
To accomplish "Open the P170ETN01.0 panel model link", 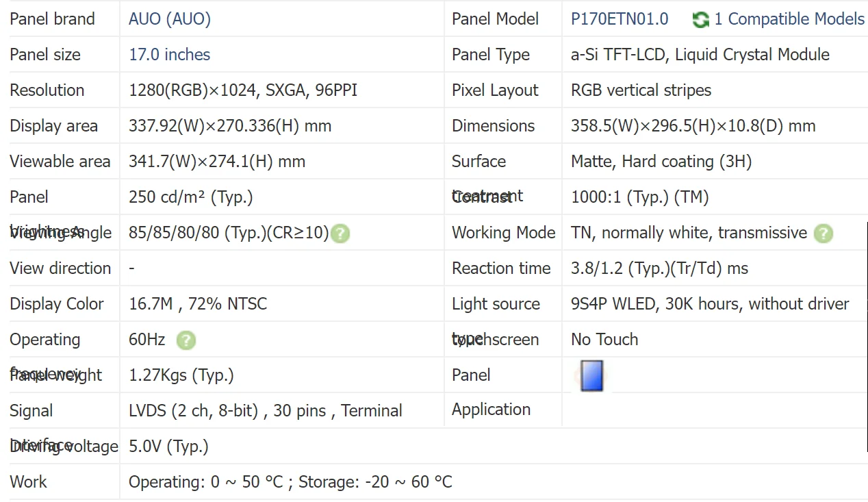I will (x=619, y=19).
